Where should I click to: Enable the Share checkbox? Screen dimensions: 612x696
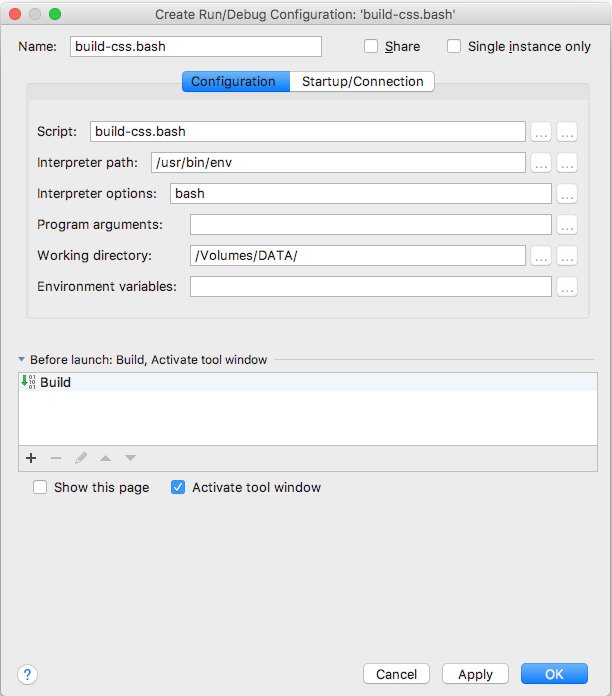[371, 46]
